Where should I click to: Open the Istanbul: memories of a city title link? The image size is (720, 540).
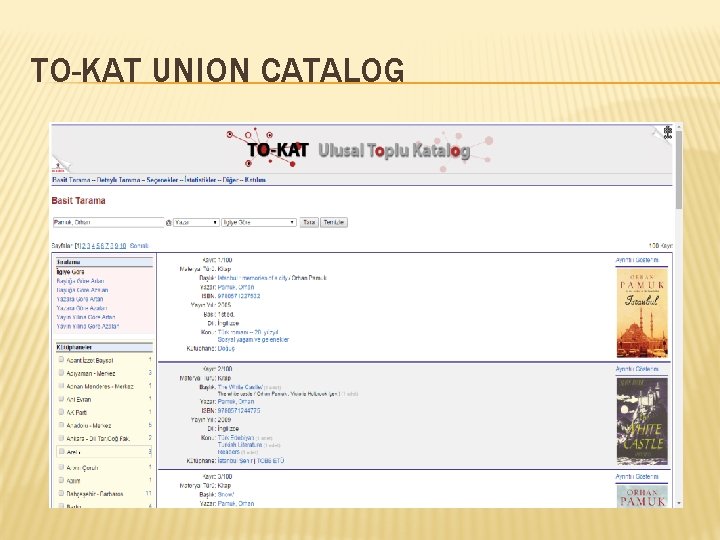(x=253, y=278)
